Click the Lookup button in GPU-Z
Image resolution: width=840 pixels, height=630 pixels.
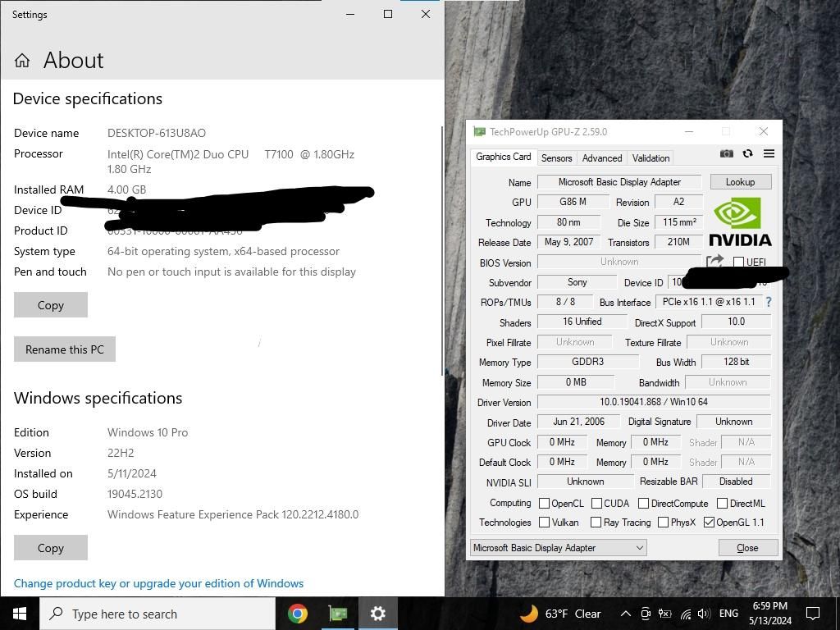741,182
